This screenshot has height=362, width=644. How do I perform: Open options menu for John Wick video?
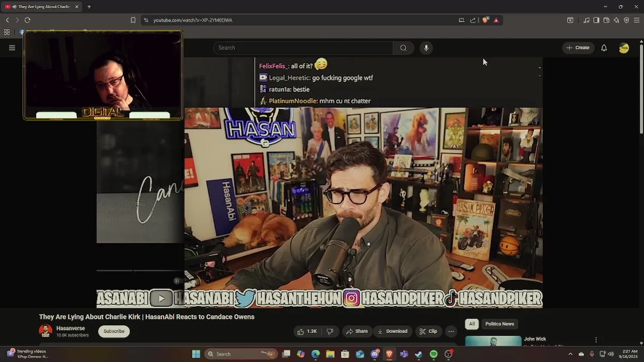[x=596, y=340]
